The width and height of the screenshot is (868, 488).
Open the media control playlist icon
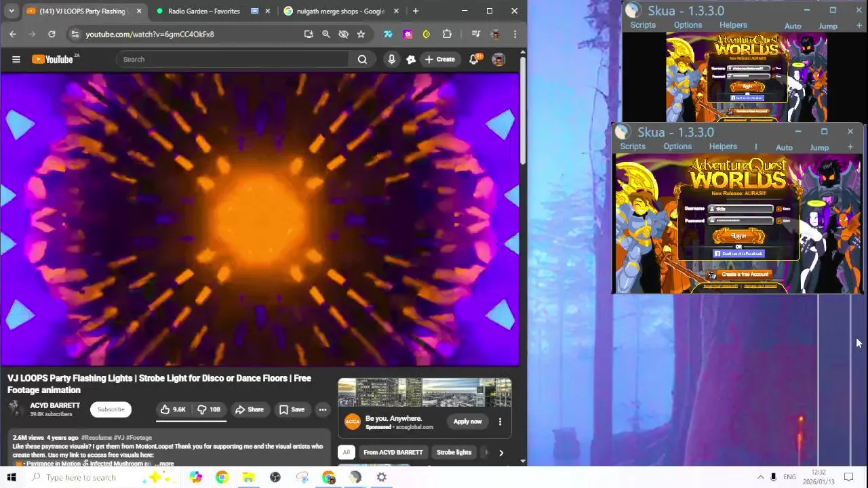476,34
